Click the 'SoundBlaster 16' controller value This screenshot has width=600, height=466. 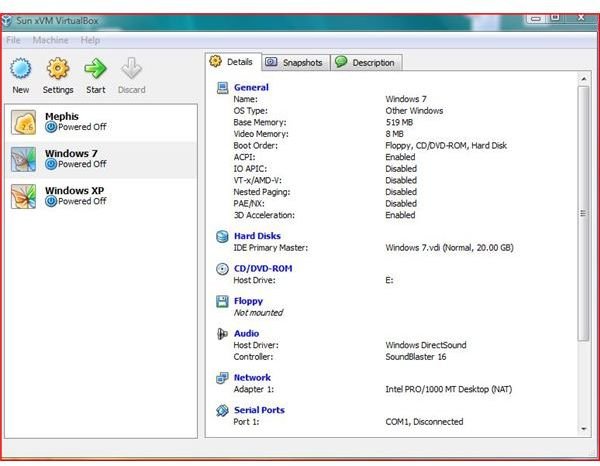pyautogui.click(x=416, y=357)
